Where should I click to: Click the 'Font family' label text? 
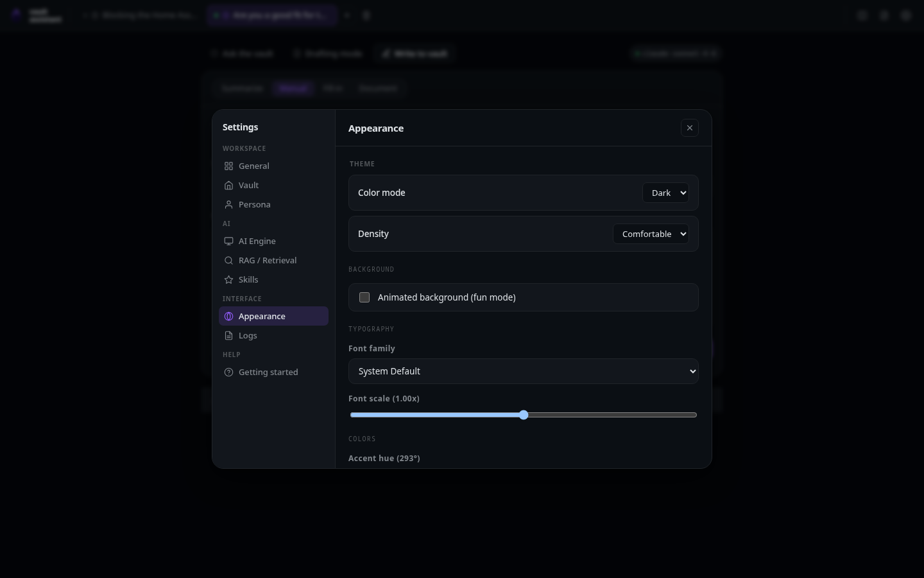tap(372, 348)
